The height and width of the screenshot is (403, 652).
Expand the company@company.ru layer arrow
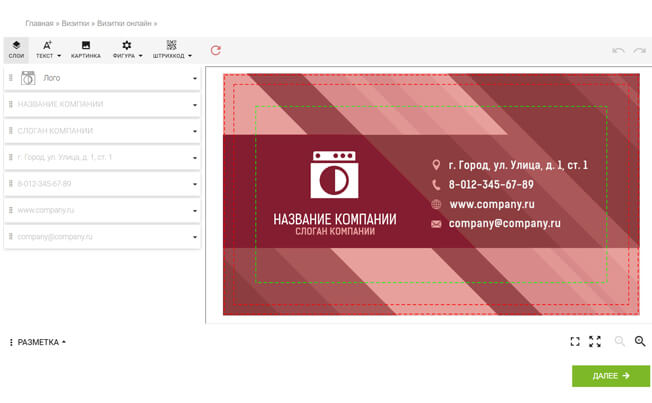195,237
